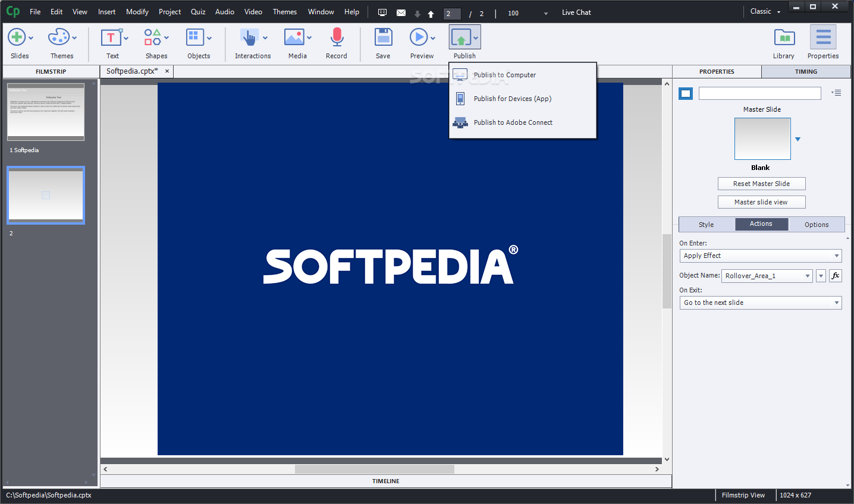Switch to the Options tab
The width and height of the screenshot is (854, 504).
[x=817, y=225]
